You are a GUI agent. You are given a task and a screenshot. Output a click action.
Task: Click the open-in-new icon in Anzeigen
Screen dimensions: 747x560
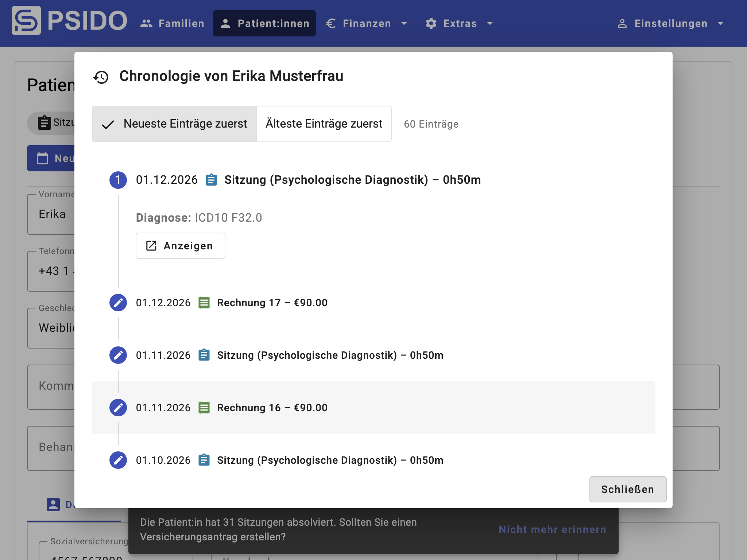[151, 246]
